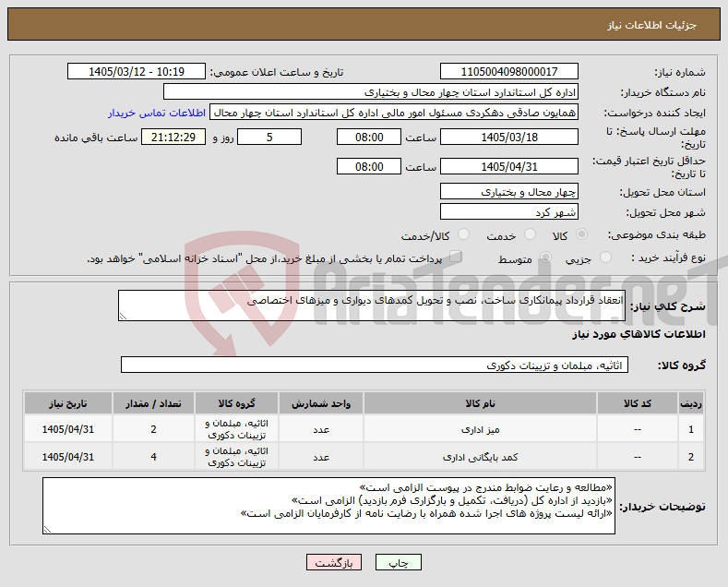Click the اطلاعات کالاهای مورد نیاز heading
Screen dimensions: 728x587
pyautogui.click(x=638, y=334)
